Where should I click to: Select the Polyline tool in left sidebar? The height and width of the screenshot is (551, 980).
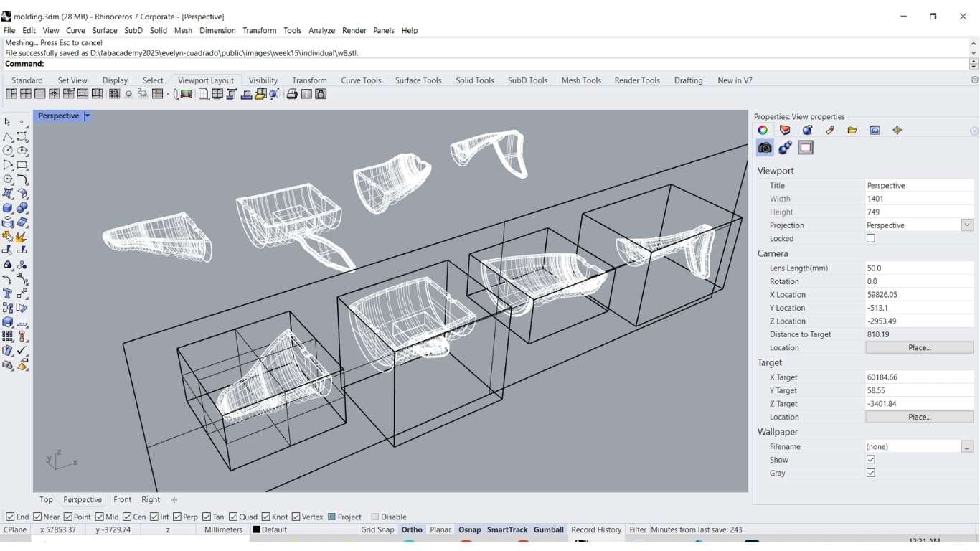pos(7,136)
